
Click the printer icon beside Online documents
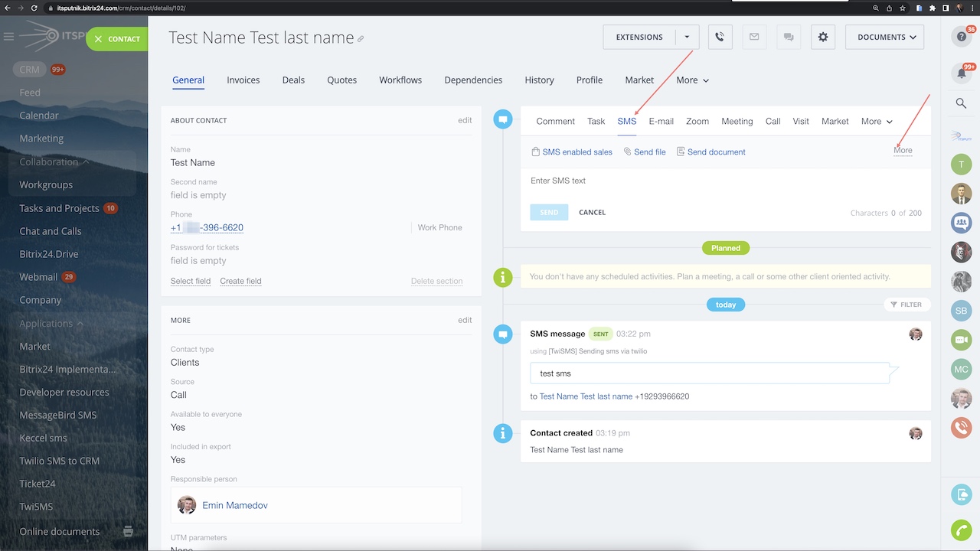(128, 531)
